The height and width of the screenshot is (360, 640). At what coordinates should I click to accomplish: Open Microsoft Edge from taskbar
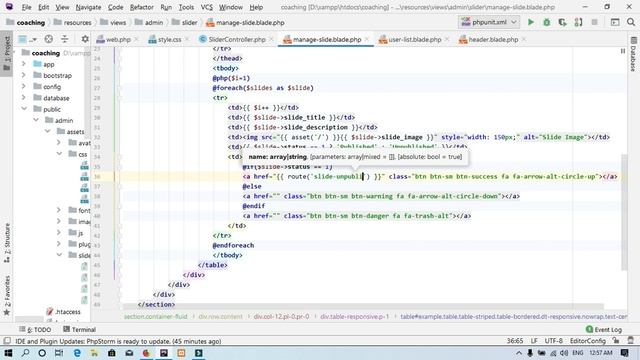pyautogui.click(x=77, y=353)
